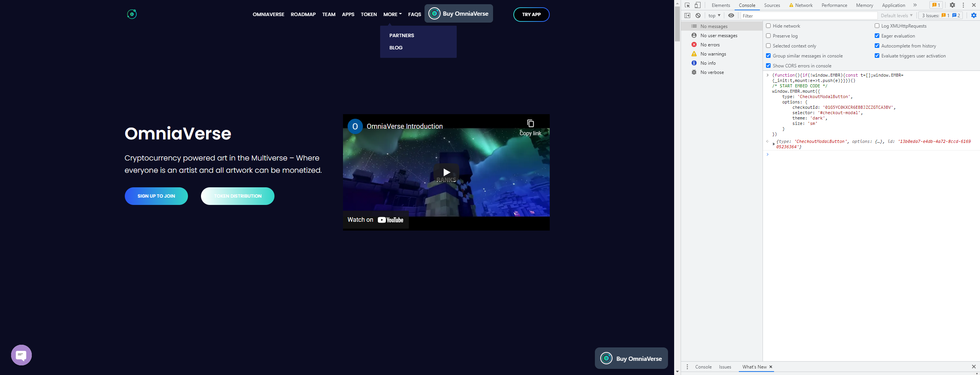
Task: Select the DevTools inspect element picker icon
Action: click(x=688, y=5)
